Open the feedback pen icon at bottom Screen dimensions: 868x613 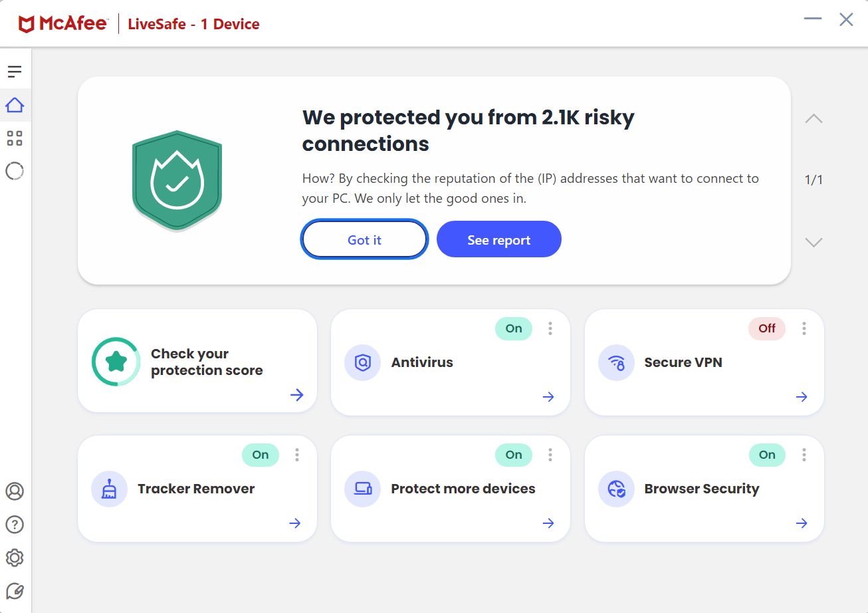point(15,591)
